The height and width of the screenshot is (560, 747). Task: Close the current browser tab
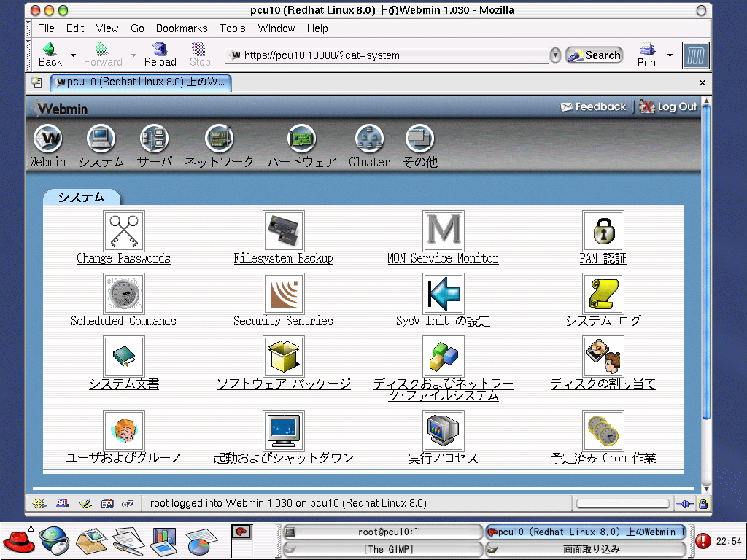click(703, 82)
